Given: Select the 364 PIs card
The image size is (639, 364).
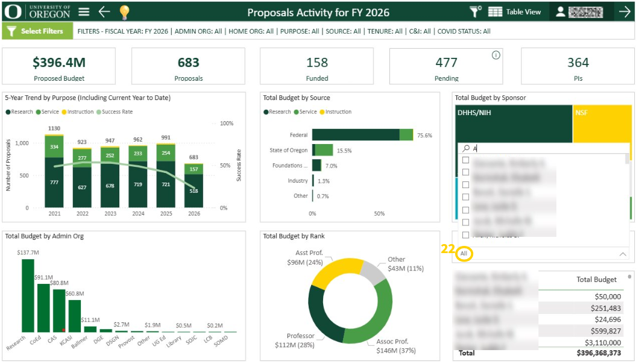Looking at the screenshot, I should click(578, 66).
